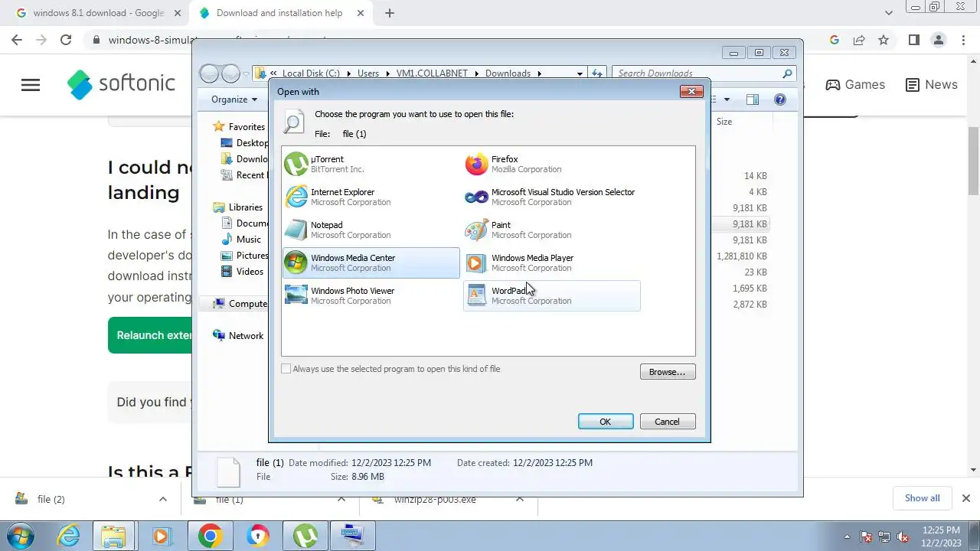Screen dimensions: 980x551
Task: Pick WordPad in the program list
Action: (x=552, y=295)
